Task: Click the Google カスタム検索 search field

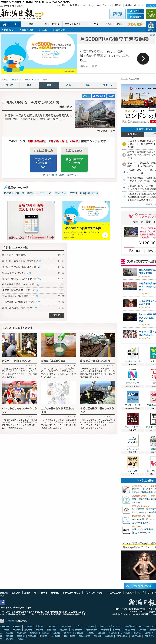Action: point(138,79)
